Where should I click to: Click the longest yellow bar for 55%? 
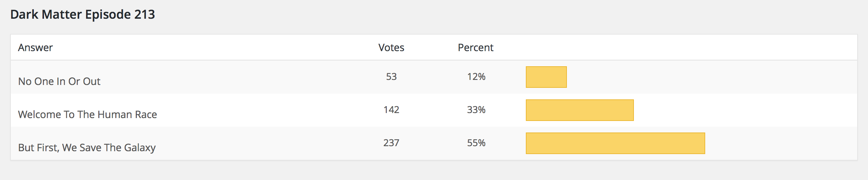616,143
